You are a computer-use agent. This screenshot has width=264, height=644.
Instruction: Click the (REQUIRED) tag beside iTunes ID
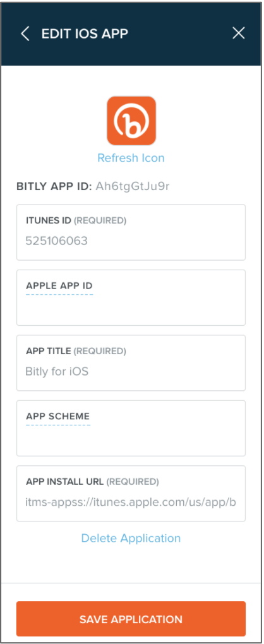100,220
